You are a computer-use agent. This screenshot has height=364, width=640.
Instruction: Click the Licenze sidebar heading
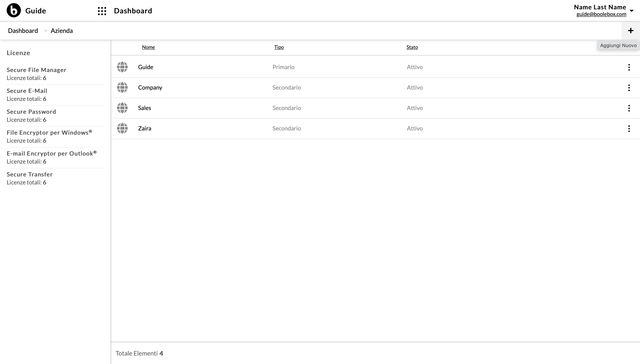18,53
